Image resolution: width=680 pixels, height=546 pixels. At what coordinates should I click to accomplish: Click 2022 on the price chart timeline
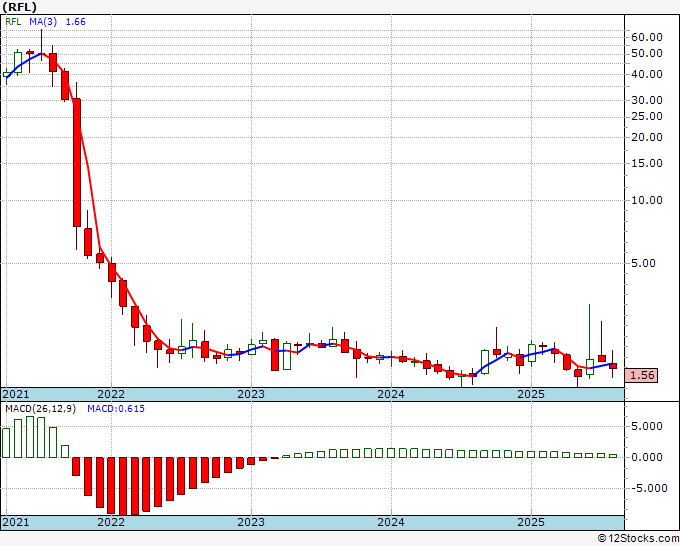111,394
